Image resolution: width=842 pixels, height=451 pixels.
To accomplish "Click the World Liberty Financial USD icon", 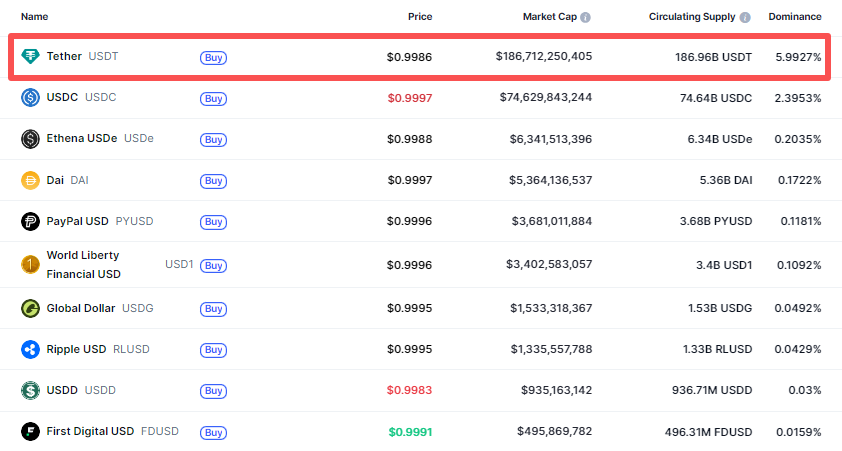I will [x=30, y=265].
